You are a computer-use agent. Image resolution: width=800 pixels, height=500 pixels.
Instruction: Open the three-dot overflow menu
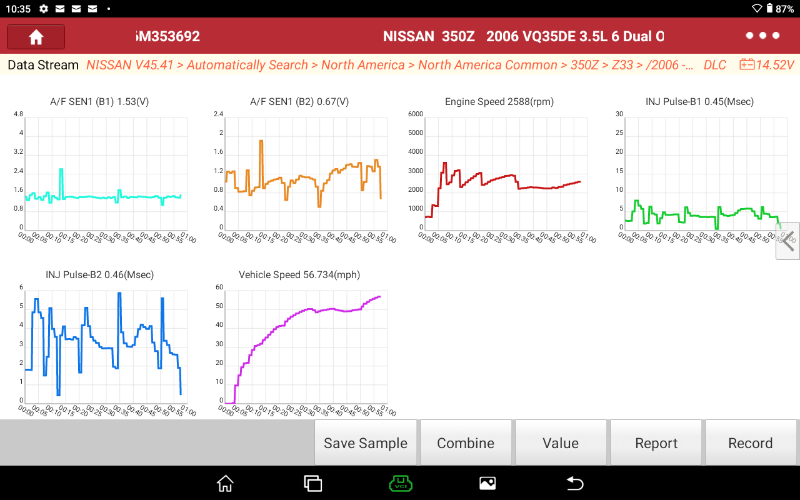click(762, 36)
